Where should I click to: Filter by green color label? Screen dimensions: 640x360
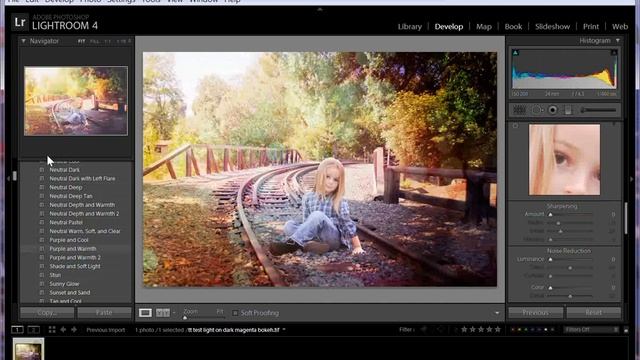(x=526, y=329)
